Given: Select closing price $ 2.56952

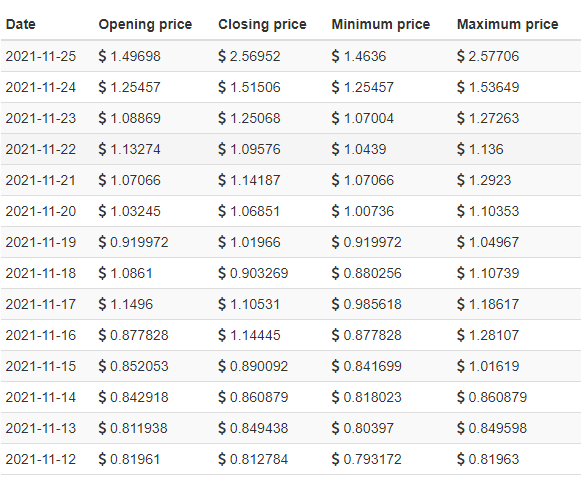Looking at the screenshot, I should coord(249,56).
